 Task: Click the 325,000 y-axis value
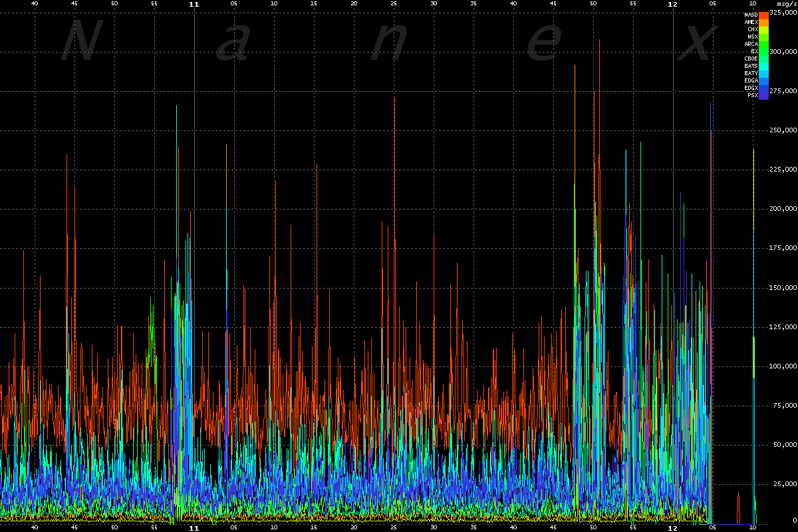(x=783, y=13)
